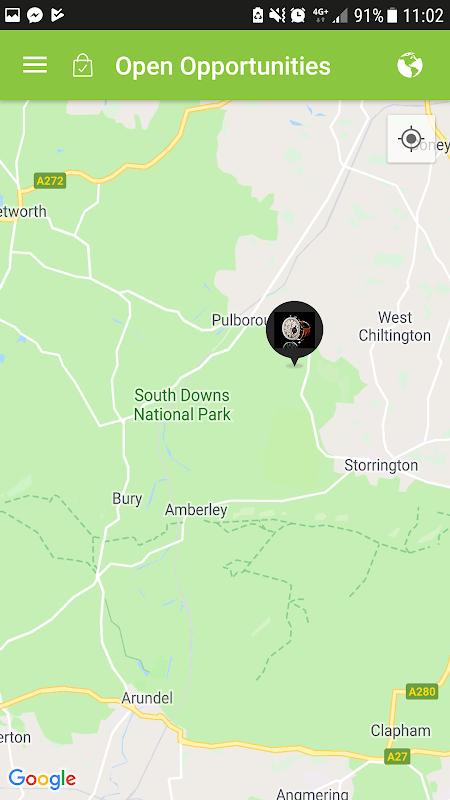Tap the West Chiltington label

point(394,327)
